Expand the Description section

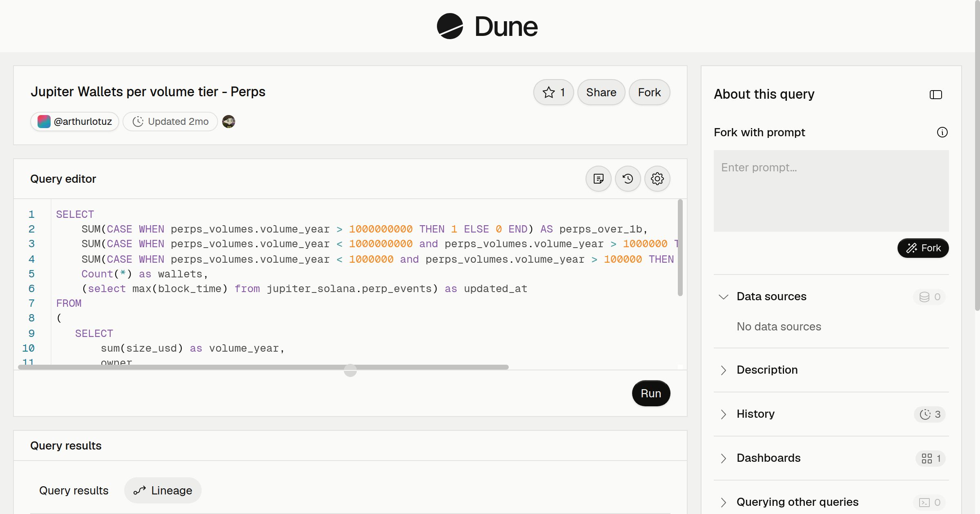tap(724, 370)
